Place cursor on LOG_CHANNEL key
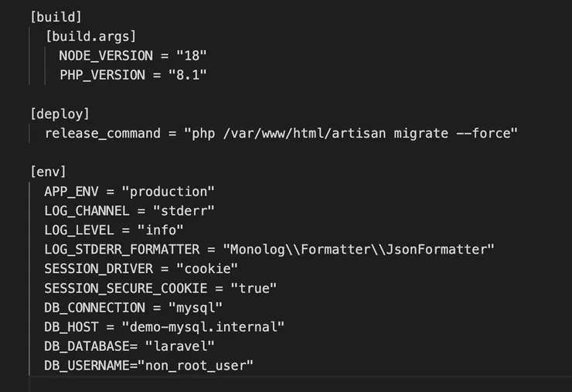The height and width of the screenshot is (392, 572). pyautogui.click(x=87, y=210)
